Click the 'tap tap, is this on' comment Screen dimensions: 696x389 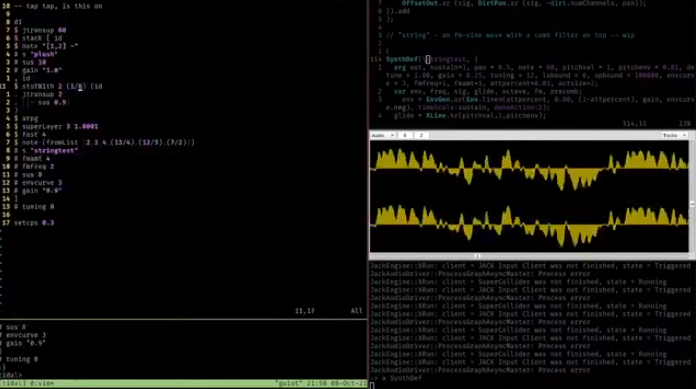[x=58, y=6]
